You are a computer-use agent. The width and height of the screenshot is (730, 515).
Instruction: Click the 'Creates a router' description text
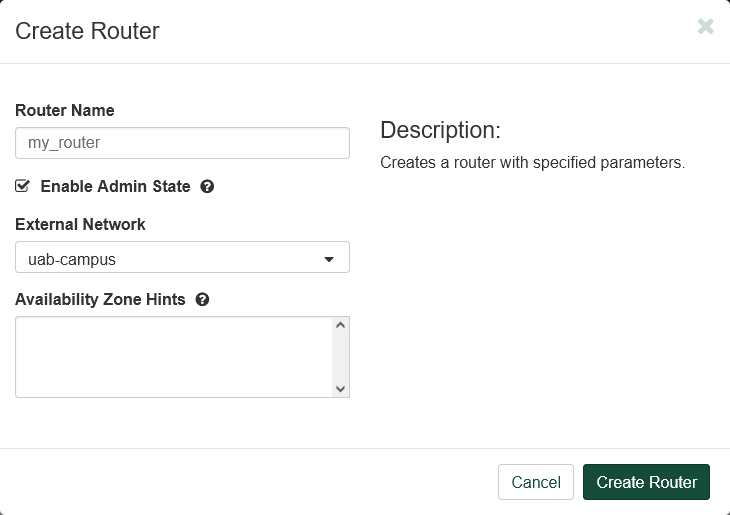(532, 163)
